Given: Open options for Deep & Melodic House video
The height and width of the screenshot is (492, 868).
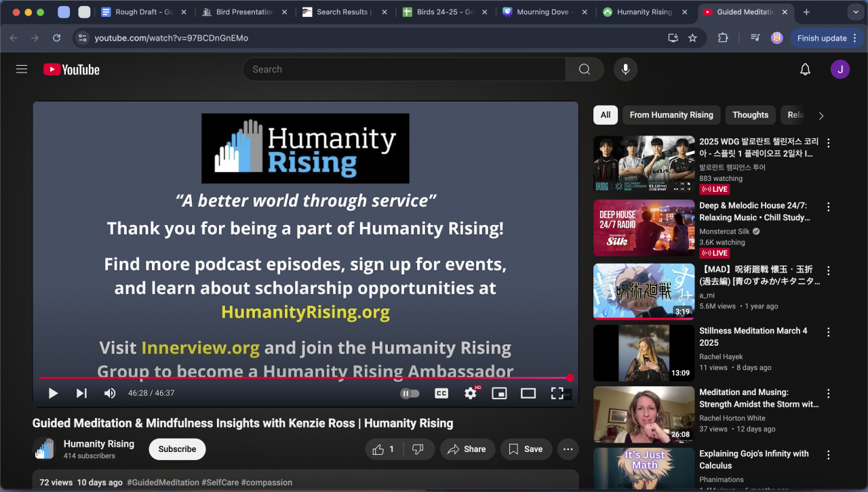Looking at the screenshot, I should click(x=828, y=207).
